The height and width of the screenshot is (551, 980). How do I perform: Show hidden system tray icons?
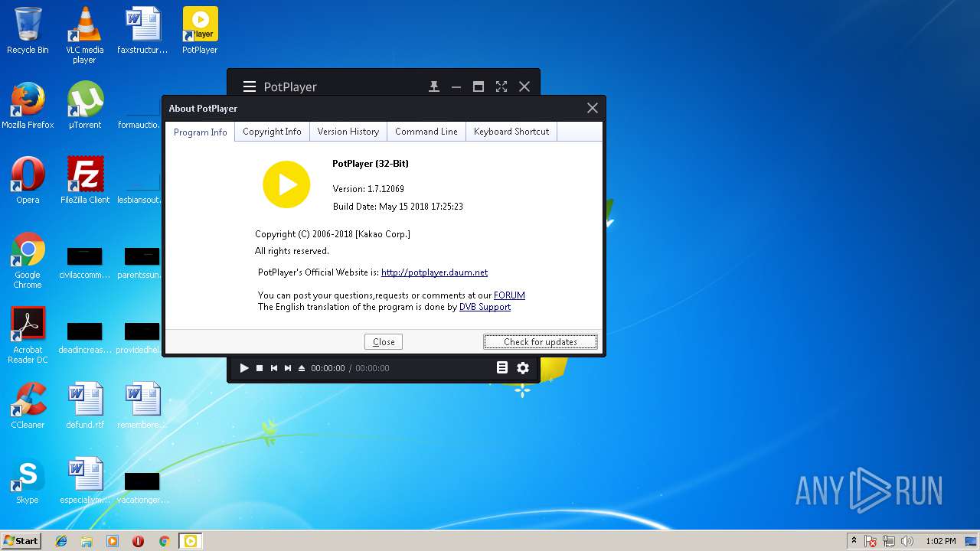854,541
